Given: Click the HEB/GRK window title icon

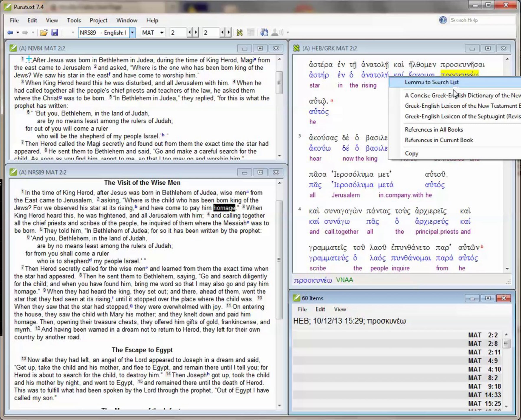Looking at the screenshot, I should [296, 48].
